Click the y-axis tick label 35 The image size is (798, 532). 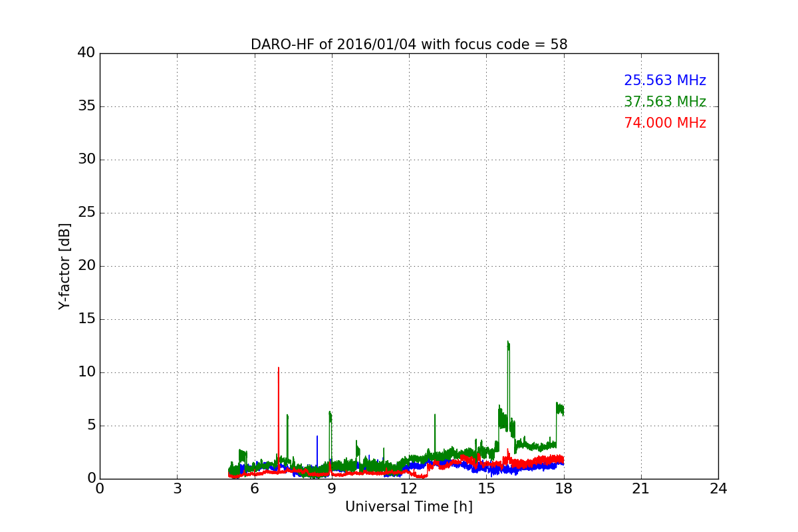click(86, 106)
